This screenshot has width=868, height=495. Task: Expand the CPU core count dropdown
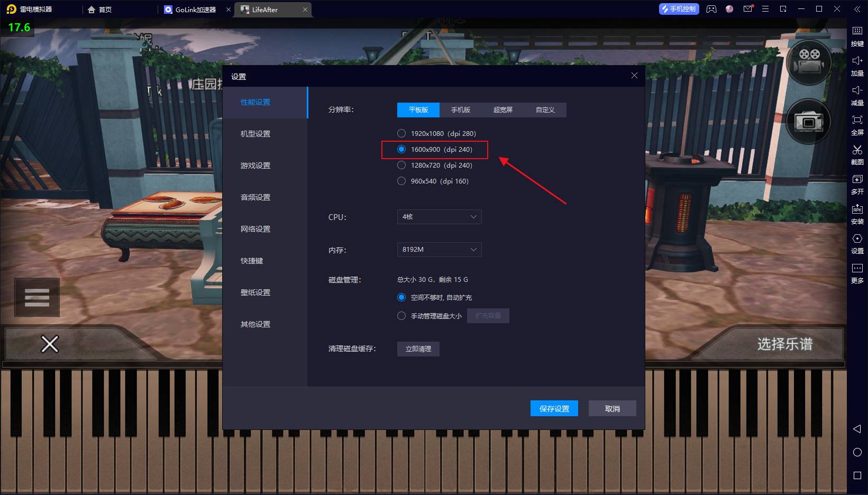(439, 217)
